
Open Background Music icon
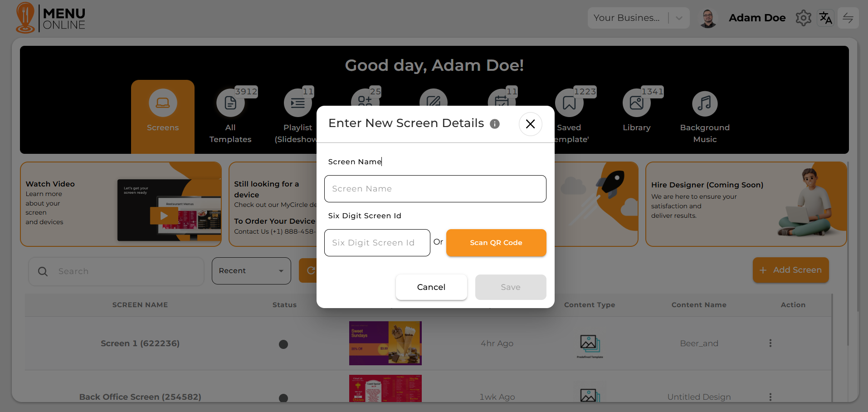click(x=704, y=103)
